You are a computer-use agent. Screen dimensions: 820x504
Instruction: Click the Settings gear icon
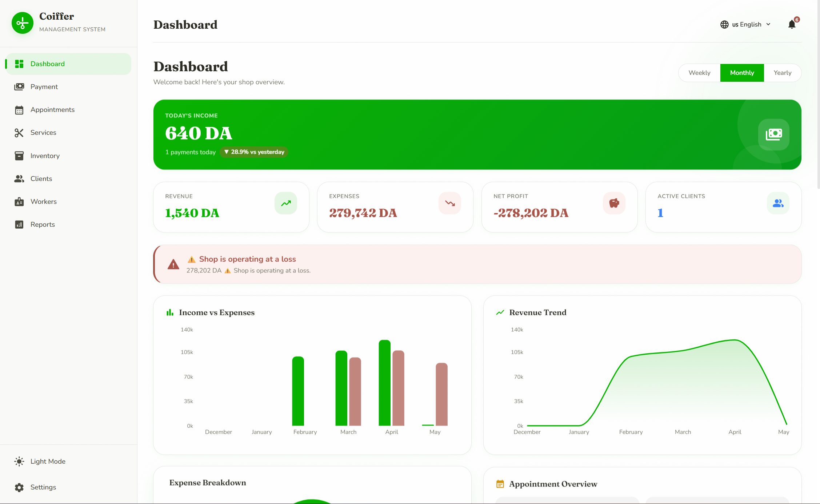[19, 487]
